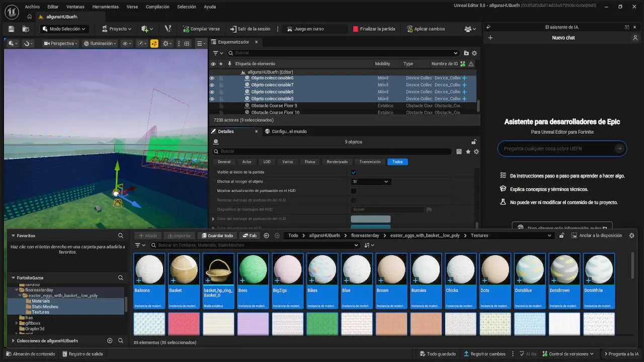
Task: Open content browser settings gear icon
Action: click(632, 235)
